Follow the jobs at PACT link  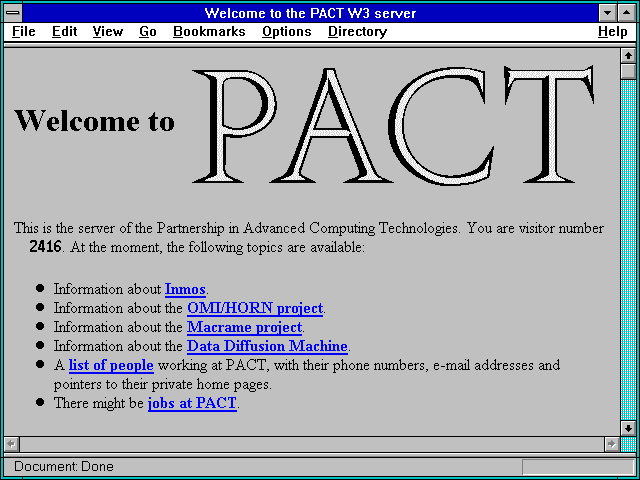pos(192,403)
